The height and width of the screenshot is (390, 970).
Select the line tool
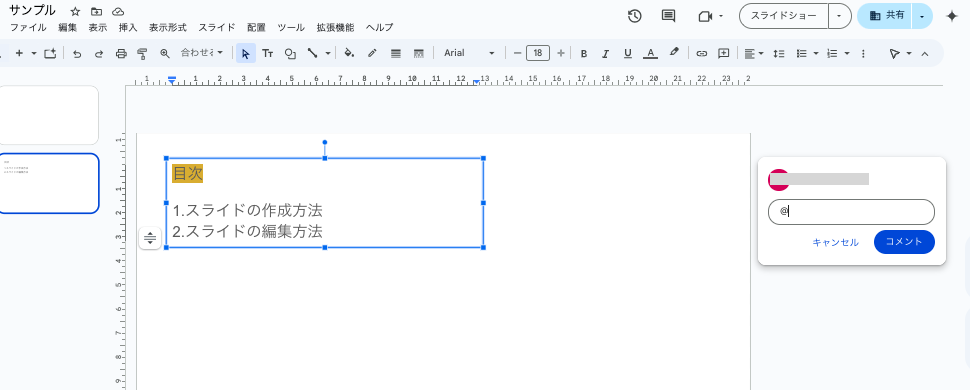tap(312, 53)
